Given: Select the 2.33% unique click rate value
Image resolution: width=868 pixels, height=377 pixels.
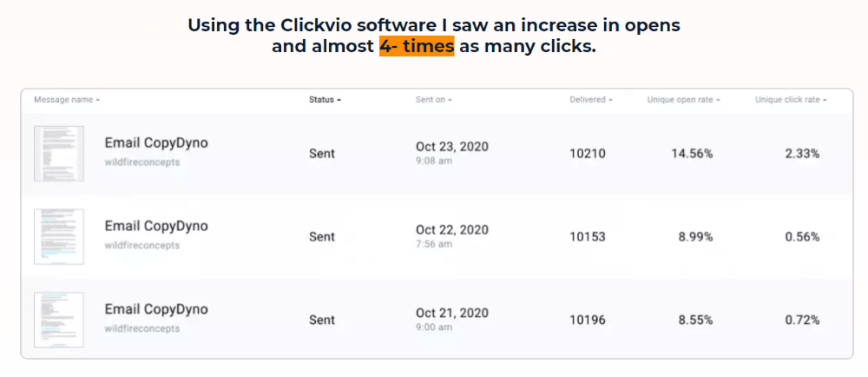Looking at the screenshot, I should pos(802,154).
